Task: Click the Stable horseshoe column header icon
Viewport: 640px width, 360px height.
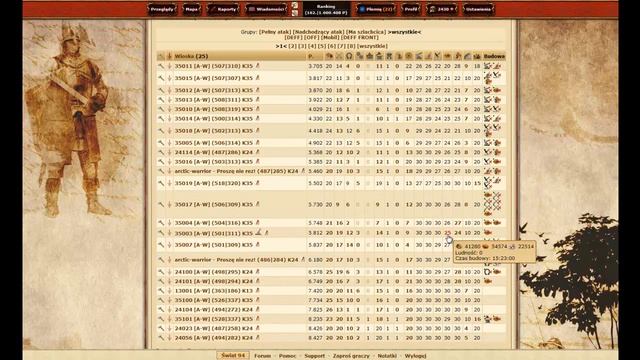Action: (x=349, y=56)
